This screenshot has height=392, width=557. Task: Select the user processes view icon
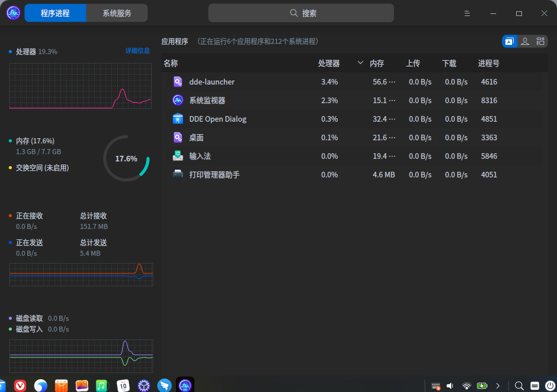pos(525,41)
